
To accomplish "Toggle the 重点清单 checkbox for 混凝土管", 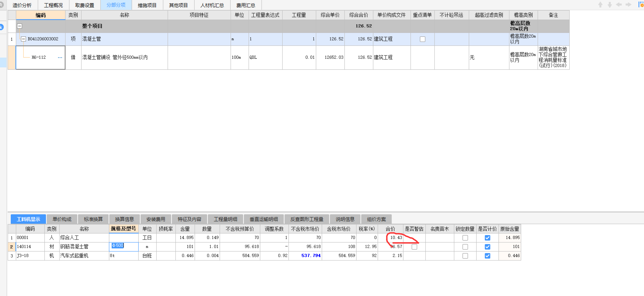I will (422, 39).
